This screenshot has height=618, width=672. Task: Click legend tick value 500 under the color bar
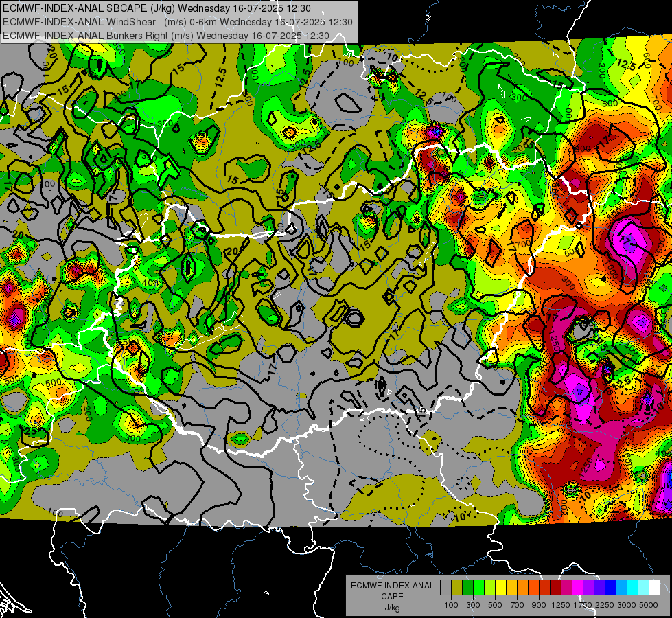tap(495, 605)
